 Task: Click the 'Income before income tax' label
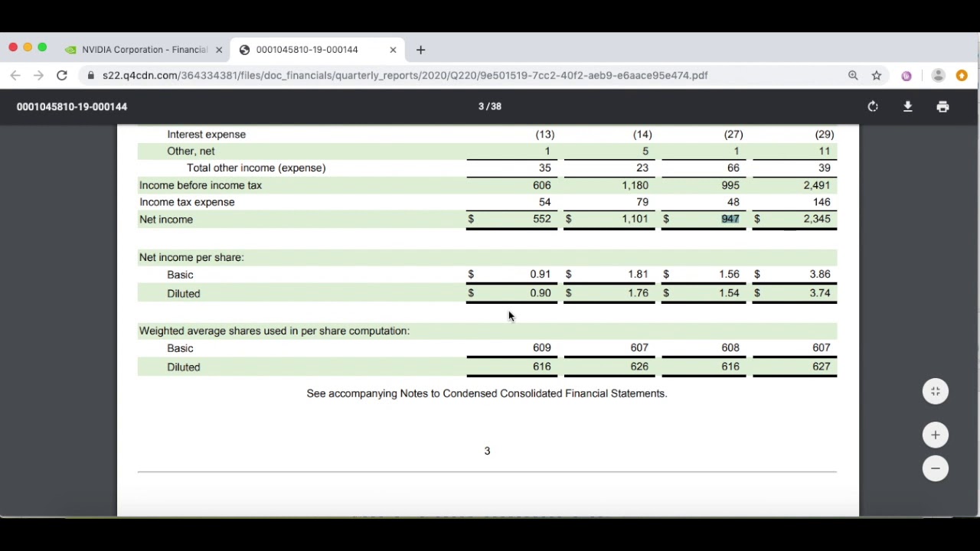[x=201, y=185]
